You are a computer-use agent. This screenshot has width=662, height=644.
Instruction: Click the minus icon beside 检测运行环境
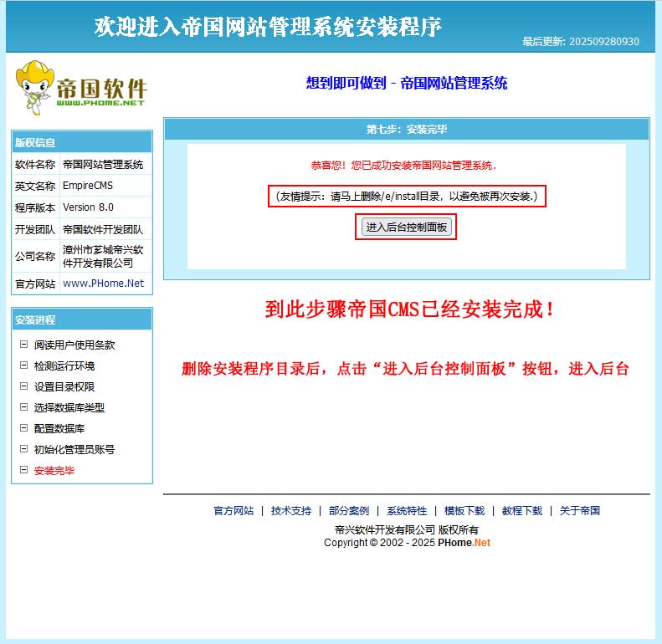click(23, 365)
